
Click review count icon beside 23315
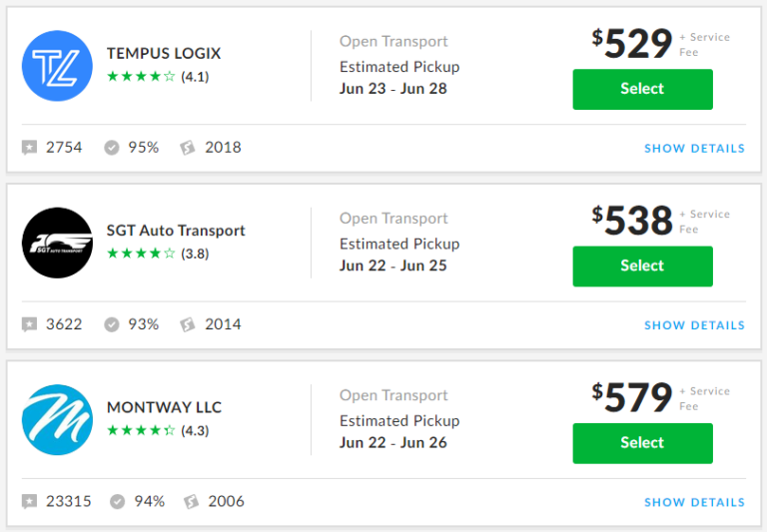pyautogui.click(x=29, y=501)
